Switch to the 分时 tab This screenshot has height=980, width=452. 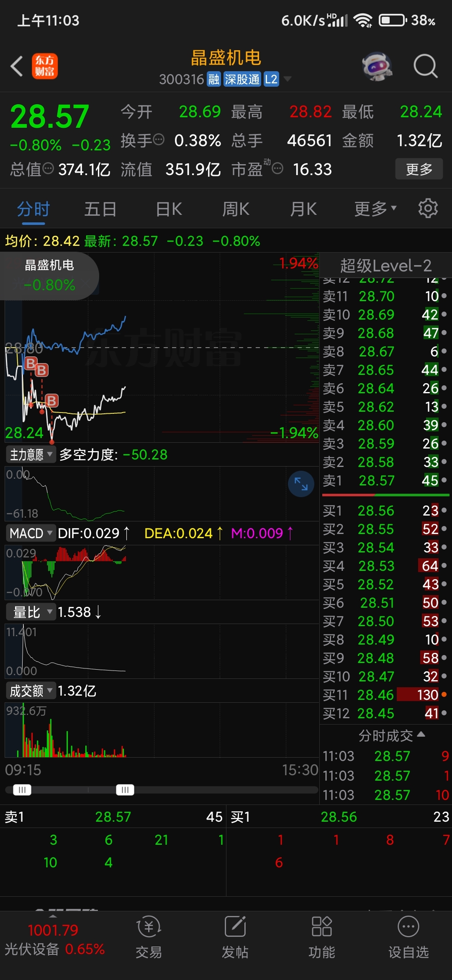click(33, 208)
